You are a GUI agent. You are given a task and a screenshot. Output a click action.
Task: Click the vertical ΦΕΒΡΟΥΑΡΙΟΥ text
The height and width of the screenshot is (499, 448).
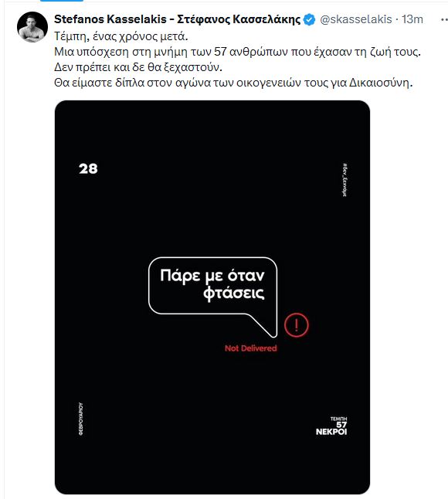coord(81,419)
